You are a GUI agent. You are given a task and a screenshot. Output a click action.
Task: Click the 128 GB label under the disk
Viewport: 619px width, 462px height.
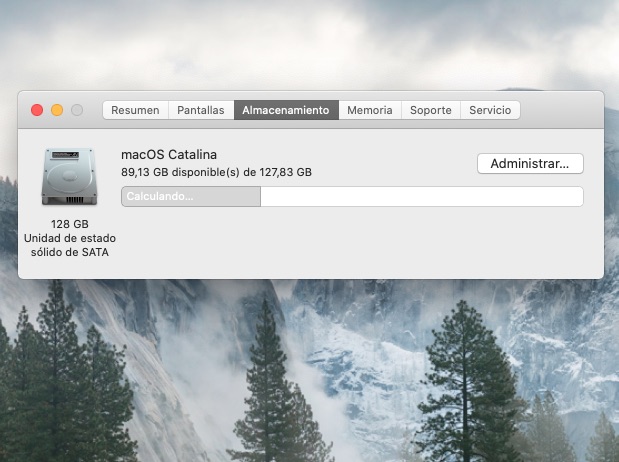(x=69, y=224)
